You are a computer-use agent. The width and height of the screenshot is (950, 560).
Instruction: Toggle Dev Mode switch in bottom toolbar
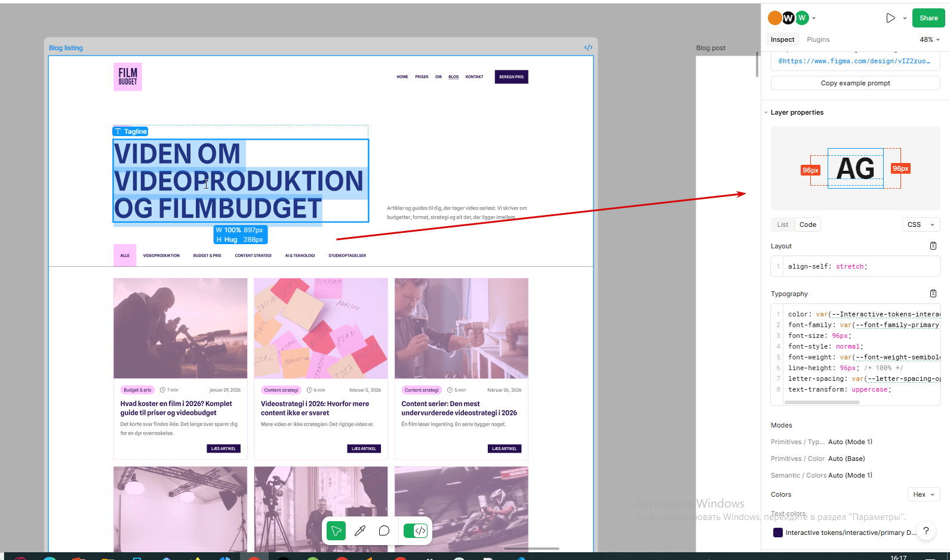415,531
